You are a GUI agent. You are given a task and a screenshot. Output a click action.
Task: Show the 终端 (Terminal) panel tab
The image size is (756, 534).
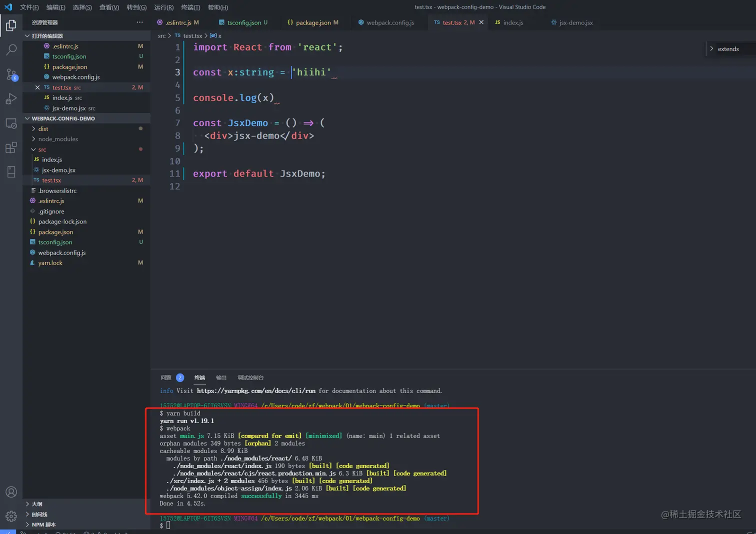tap(199, 377)
